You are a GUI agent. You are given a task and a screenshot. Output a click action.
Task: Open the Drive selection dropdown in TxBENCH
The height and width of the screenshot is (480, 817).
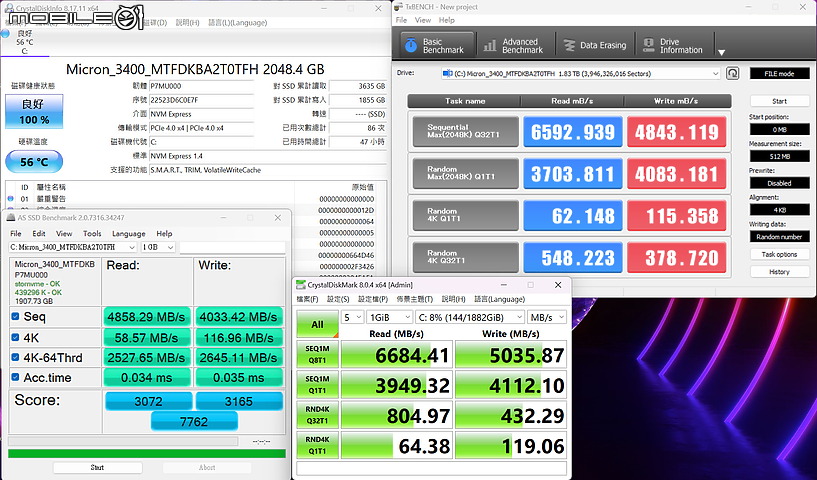tap(580, 73)
